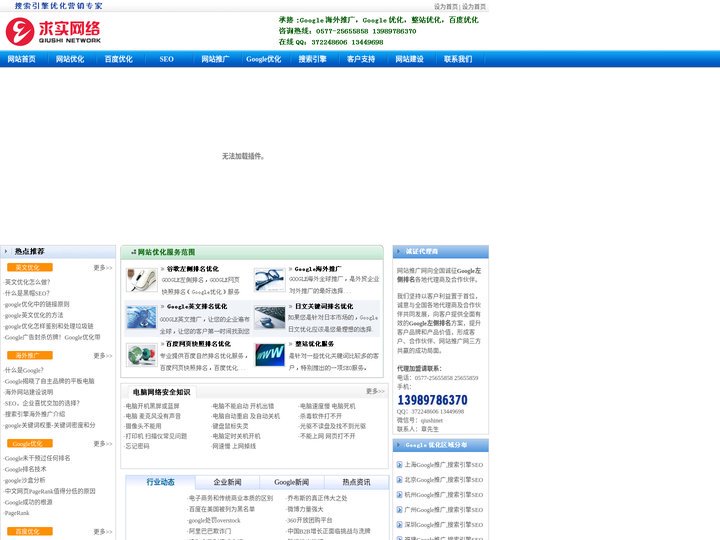This screenshot has height=540, width=720.
Task: Click icon beside 北京Google推广_搜索引擎SEO
Action: pyautogui.click(x=399, y=480)
